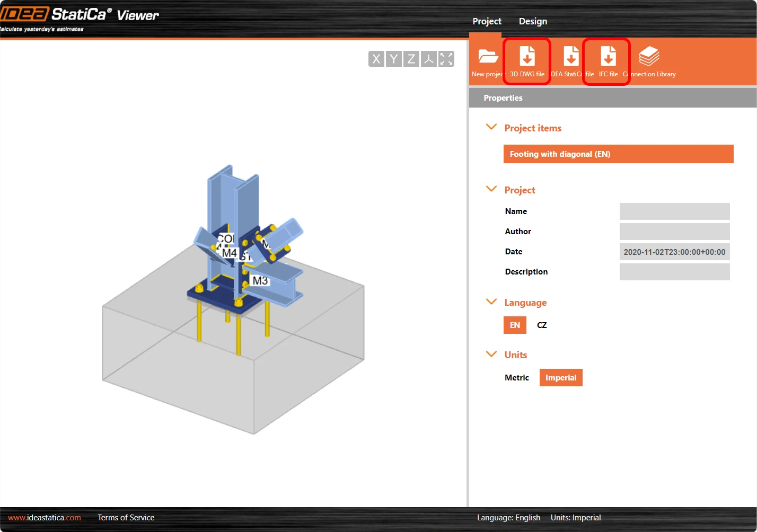Download the 3D DWG file
Viewport: 757px width, 532px height.
tap(527, 61)
